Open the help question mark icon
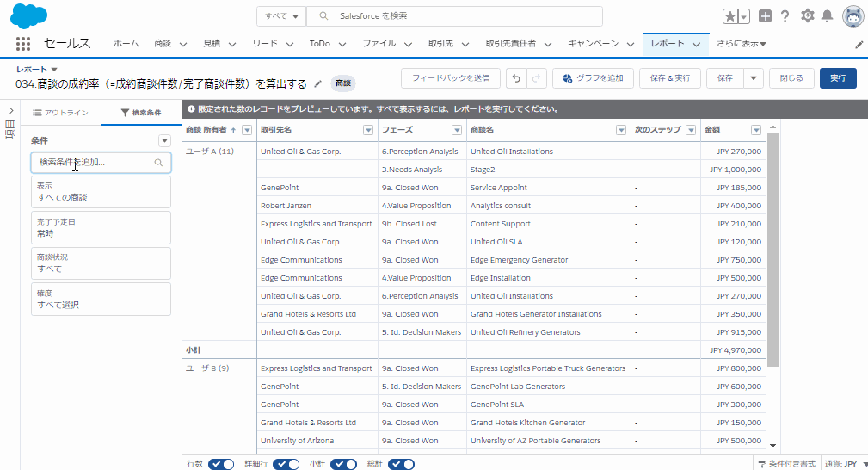The width and height of the screenshot is (868, 470). click(x=785, y=16)
